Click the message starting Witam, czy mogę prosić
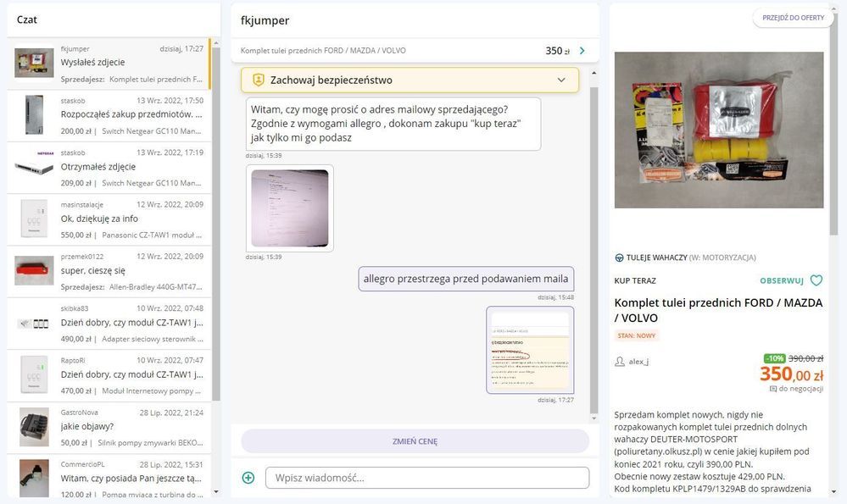Viewport: 847px width, 504px height. 393,124
